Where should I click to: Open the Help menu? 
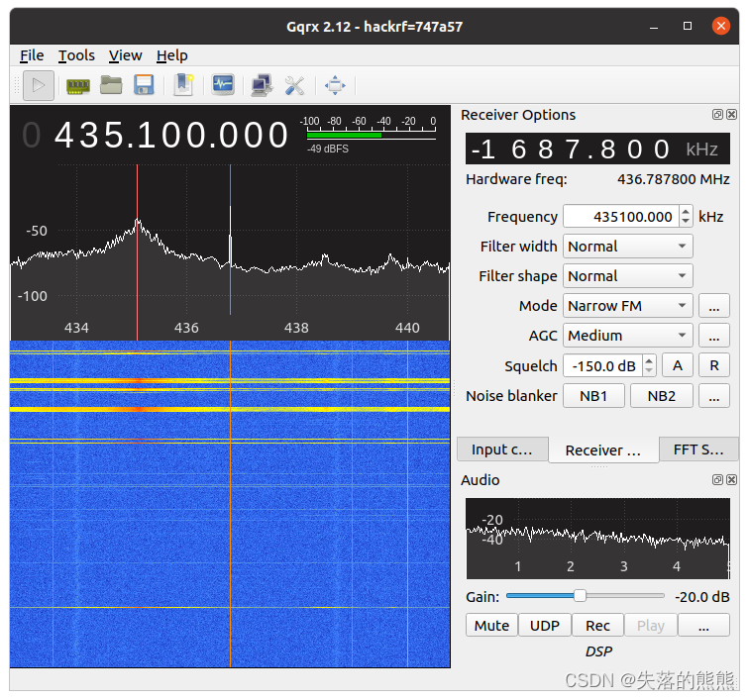point(172,55)
